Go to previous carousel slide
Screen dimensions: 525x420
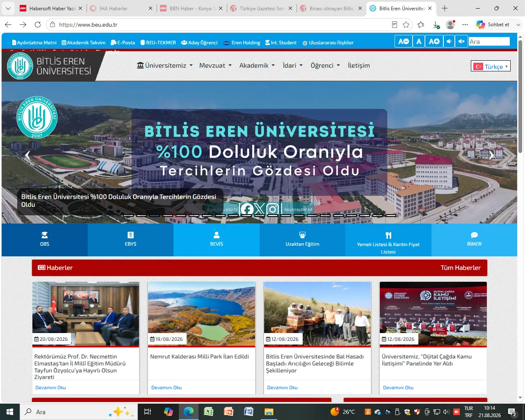pyautogui.click(x=27, y=155)
